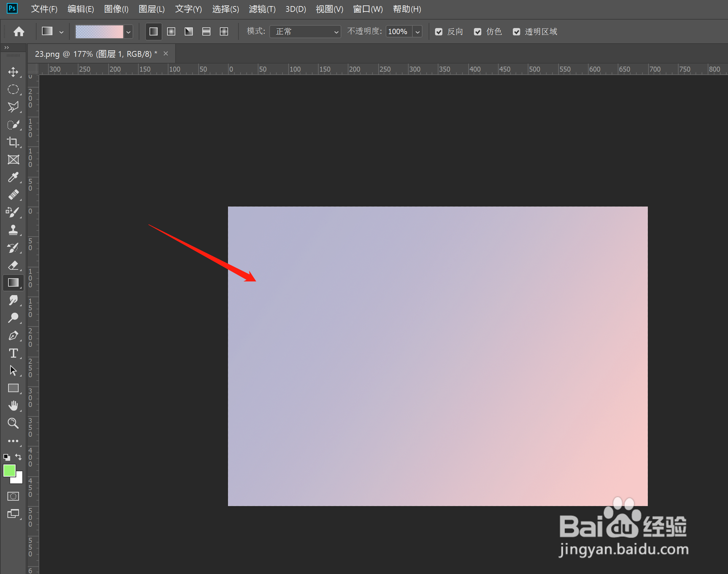
Task: Select the Zoom tool
Action: [x=13, y=423]
